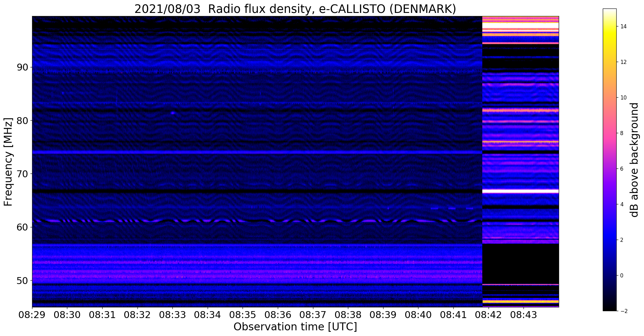The image size is (644, 336).
Task: Click the 08:43 time tick label
Action: (524, 315)
